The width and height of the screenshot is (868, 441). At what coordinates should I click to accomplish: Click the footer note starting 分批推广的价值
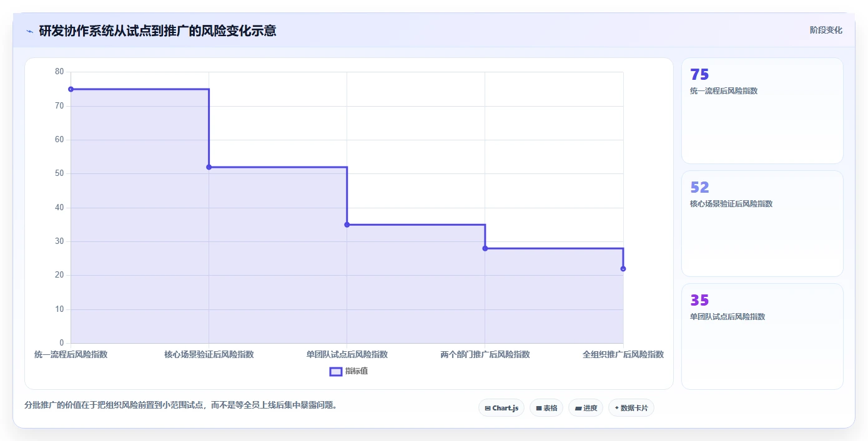pos(182,405)
